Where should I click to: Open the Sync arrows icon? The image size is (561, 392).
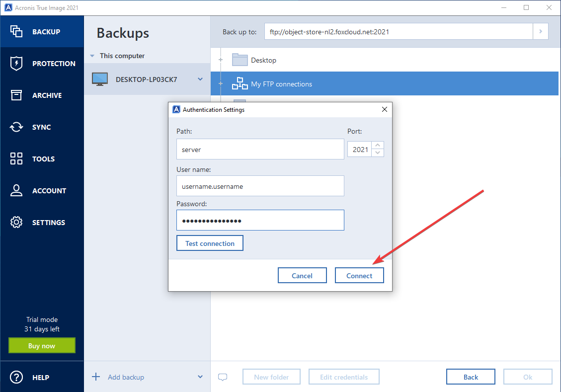click(x=16, y=127)
